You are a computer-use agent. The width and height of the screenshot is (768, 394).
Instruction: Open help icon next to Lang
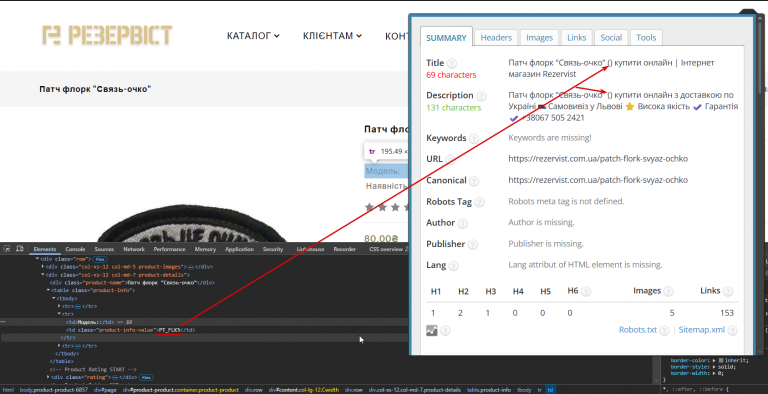point(454,266)
